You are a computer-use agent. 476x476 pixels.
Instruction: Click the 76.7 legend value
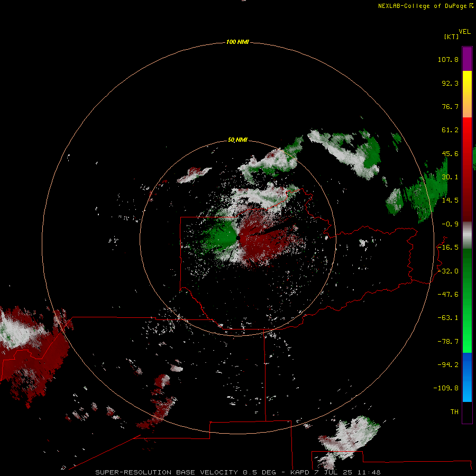[x=450, y=106]
